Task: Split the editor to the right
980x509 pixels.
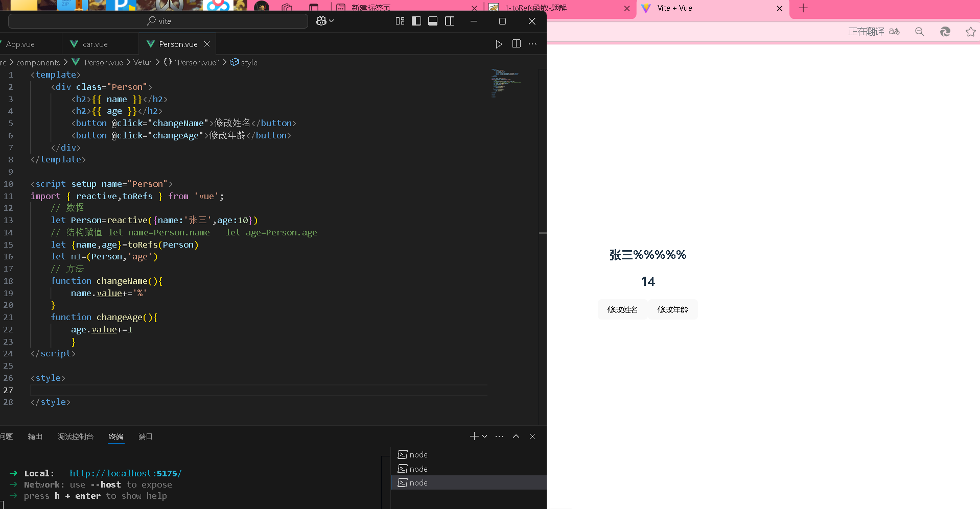Action: click(x=517, y=44)
